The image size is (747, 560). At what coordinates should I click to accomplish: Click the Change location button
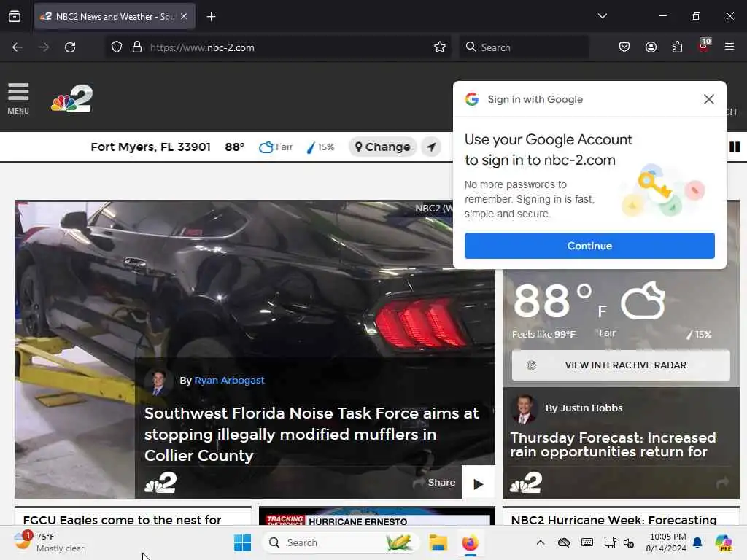tap(382, 147)
